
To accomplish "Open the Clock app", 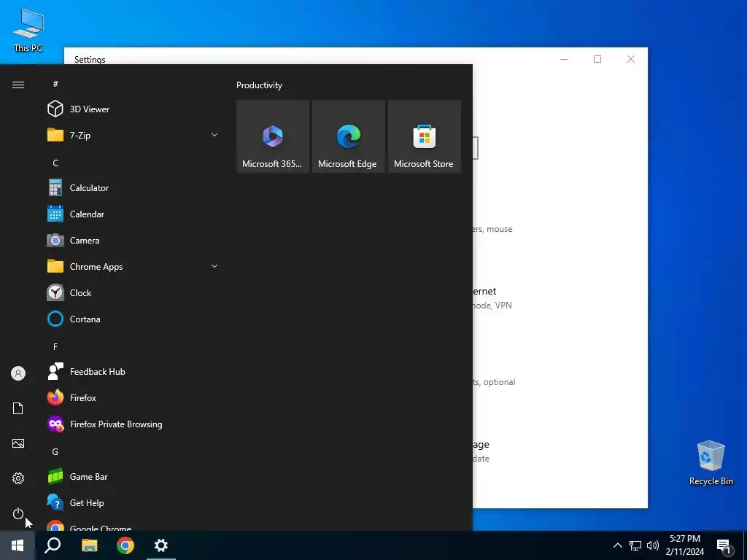I will coord(134,293).
